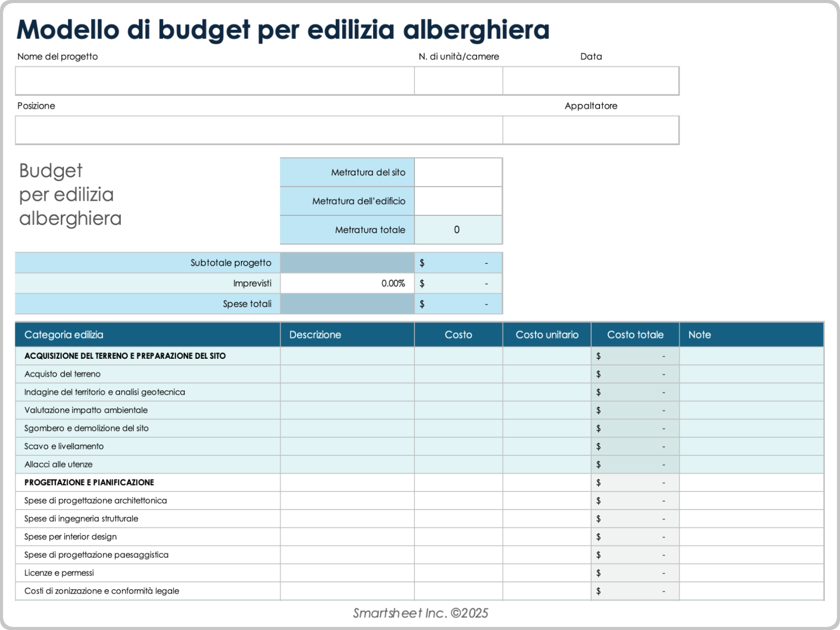This screenshot has height=630, width=840.
Task: Select the Posizione input field
Action: (x=258, y=130)
